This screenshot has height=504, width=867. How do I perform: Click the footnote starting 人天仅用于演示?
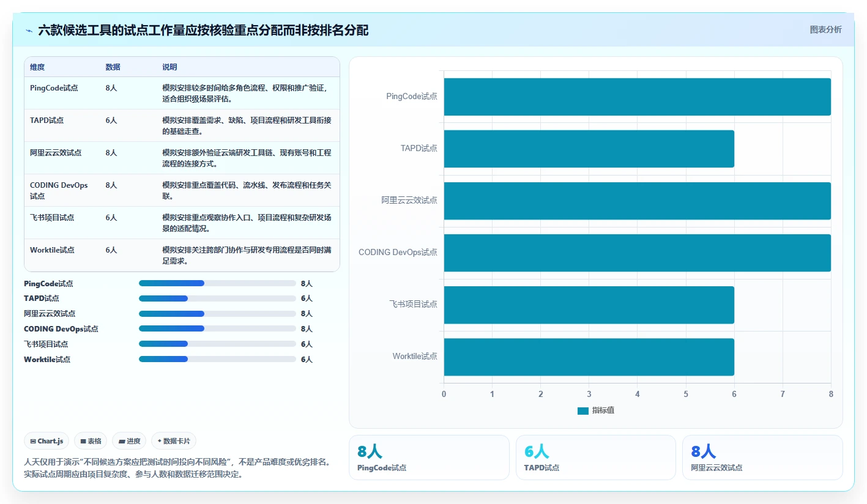point(179,468)
